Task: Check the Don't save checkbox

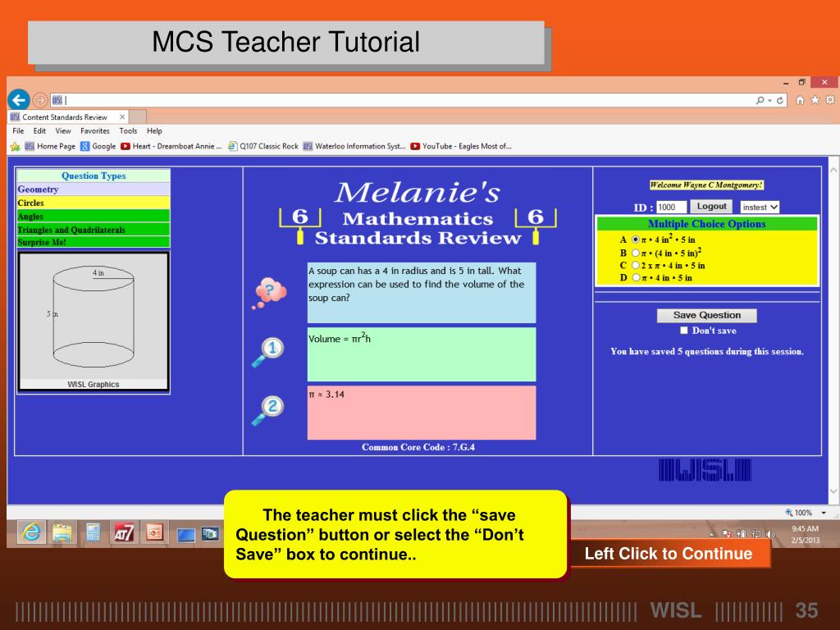Action: pyautogui.click(x=683, y=331)
